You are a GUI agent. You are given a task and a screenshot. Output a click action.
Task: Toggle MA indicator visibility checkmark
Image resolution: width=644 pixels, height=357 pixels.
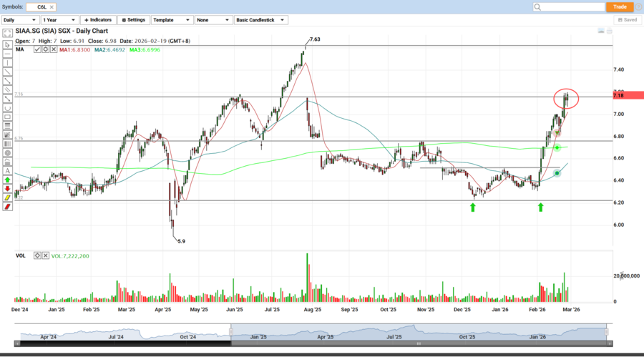pos(37,49)
